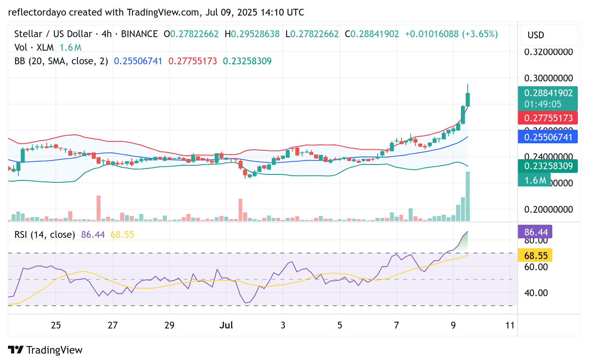Click the Jul label on time axis
Image resolution: width=589 pixels, height=364 pixels.
tap(226, 325)
